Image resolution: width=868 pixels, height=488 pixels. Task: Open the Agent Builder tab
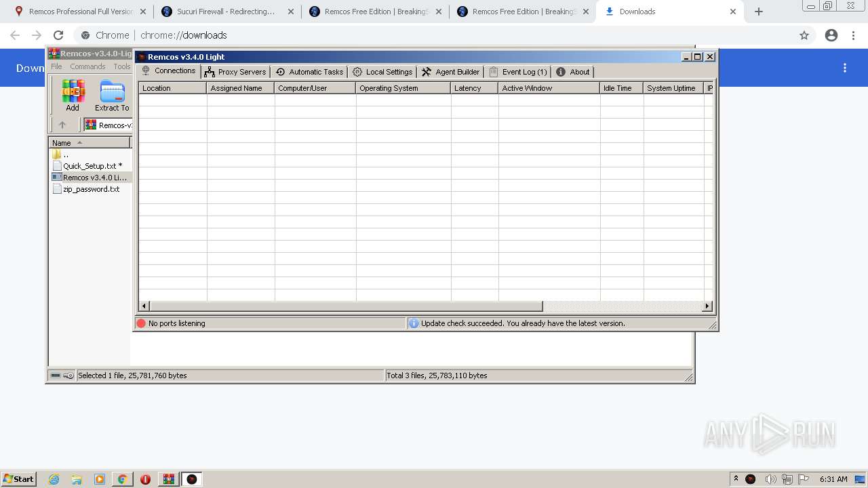point(450,72)
